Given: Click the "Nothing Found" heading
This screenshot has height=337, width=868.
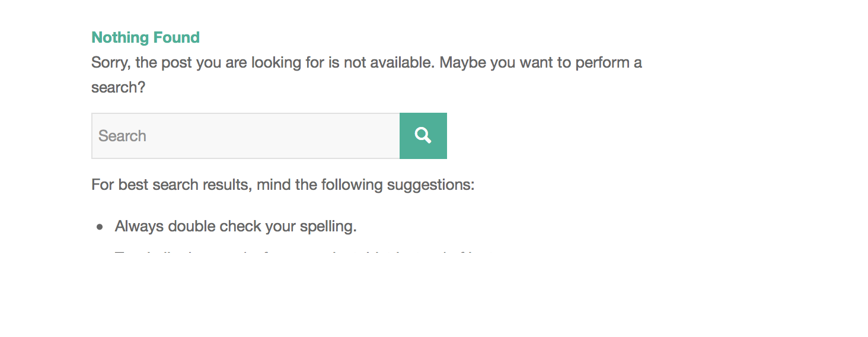Looking at the screenshot, I should point(145,37).
